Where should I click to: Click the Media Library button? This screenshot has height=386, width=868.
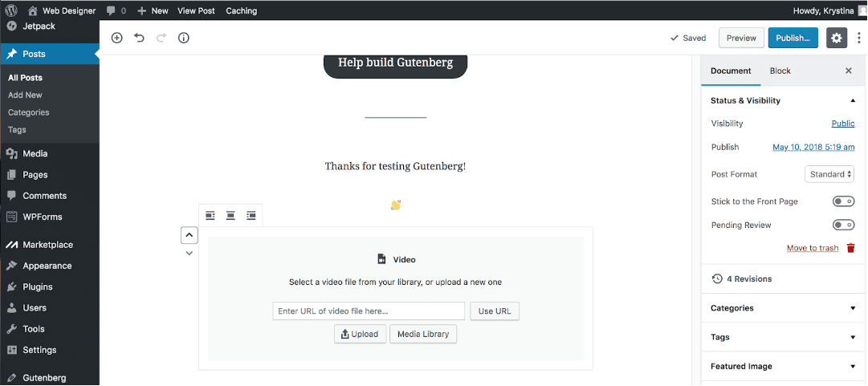[x=423, y=334]
